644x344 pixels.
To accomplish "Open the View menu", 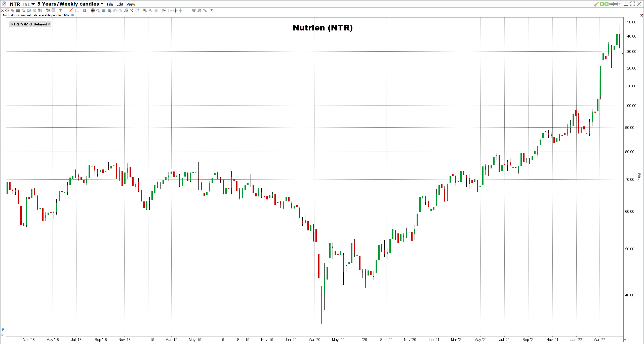I will pyautogui.click(x=131, y=4).
